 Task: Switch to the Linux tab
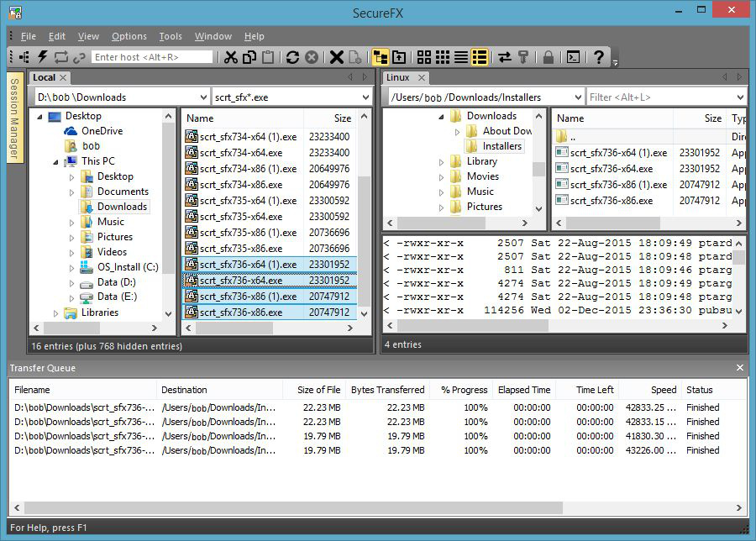click(x=398, y=77)
